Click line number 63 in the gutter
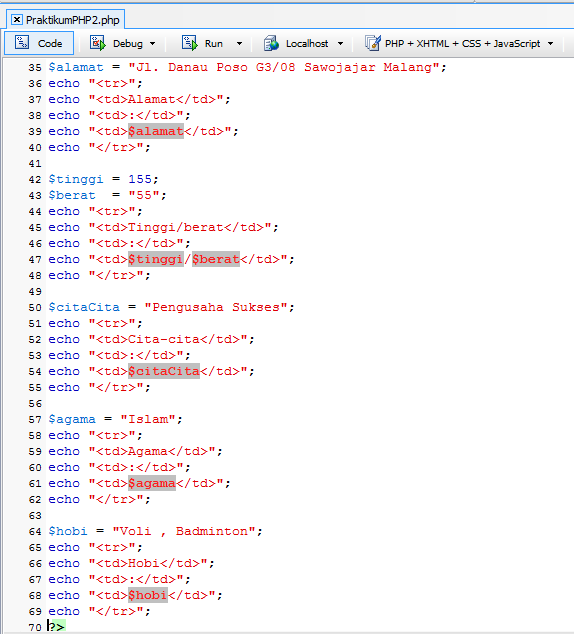 (35, 516)
